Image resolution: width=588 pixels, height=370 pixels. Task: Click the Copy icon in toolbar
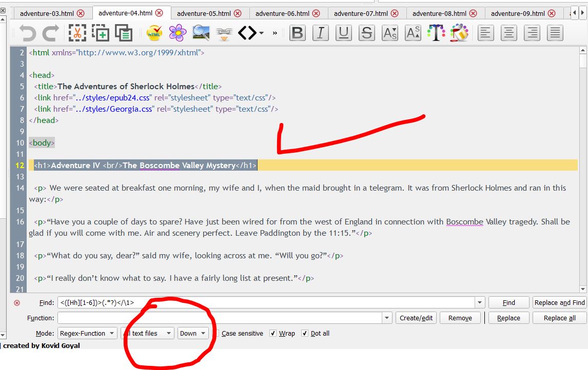(x=101, y=33)
